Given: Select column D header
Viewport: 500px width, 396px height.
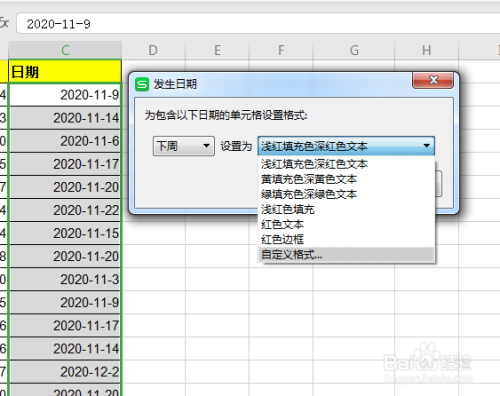Looking at the screenshot, I should pyautogui.click(x=153, y=50).
